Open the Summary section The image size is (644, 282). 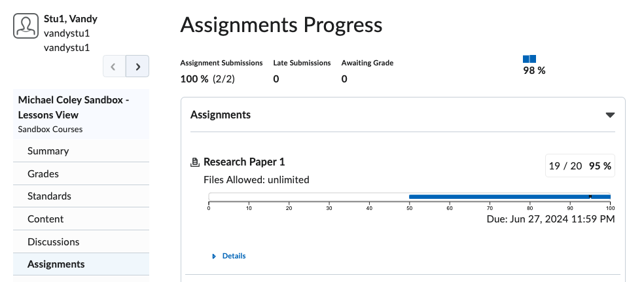pyautogui.click(x=48, y=151)
